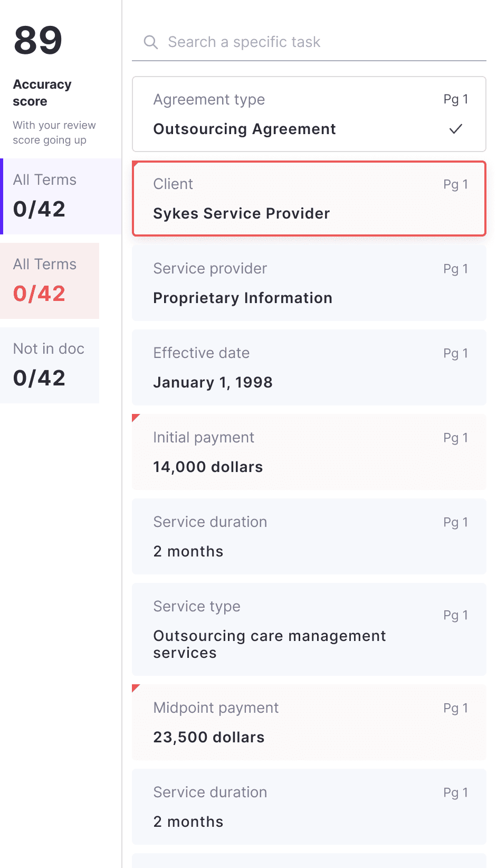497x868 pixels.
Task: Click red flag corner on Midpoint payment card
Action: click(135, 688)
